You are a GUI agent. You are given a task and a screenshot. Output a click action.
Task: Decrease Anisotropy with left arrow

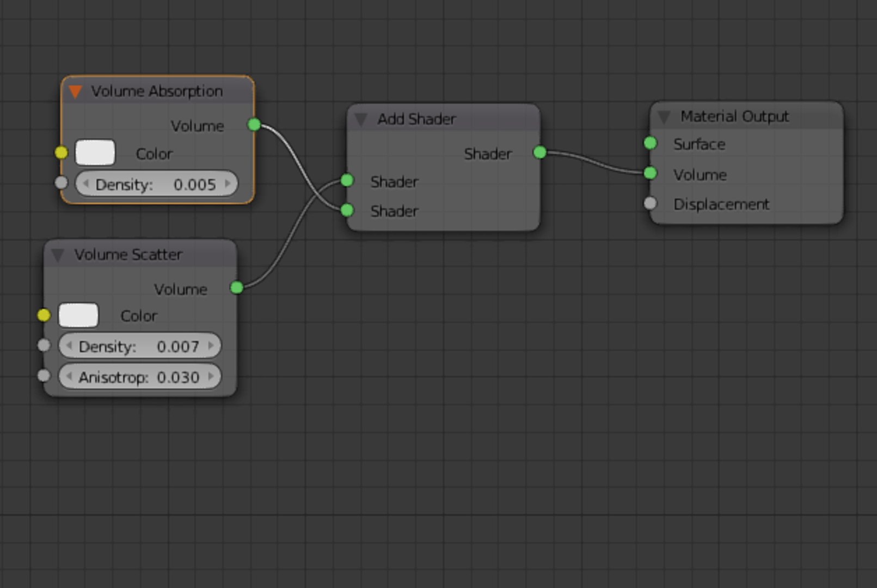coord(69,376)
